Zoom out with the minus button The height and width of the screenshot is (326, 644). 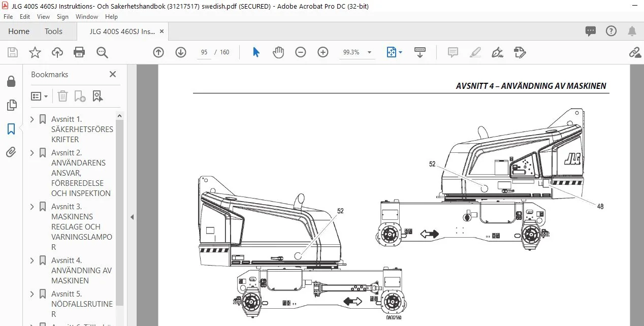coord(301,52)
